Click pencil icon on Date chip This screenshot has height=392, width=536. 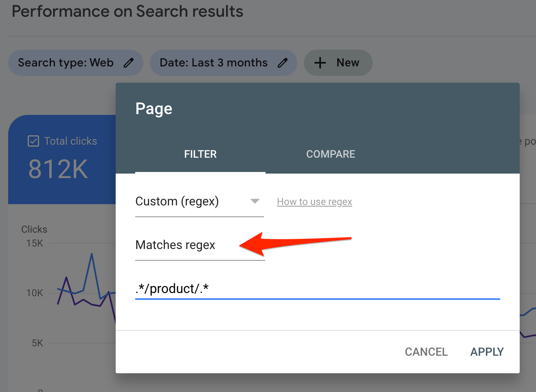click(283, 63)
